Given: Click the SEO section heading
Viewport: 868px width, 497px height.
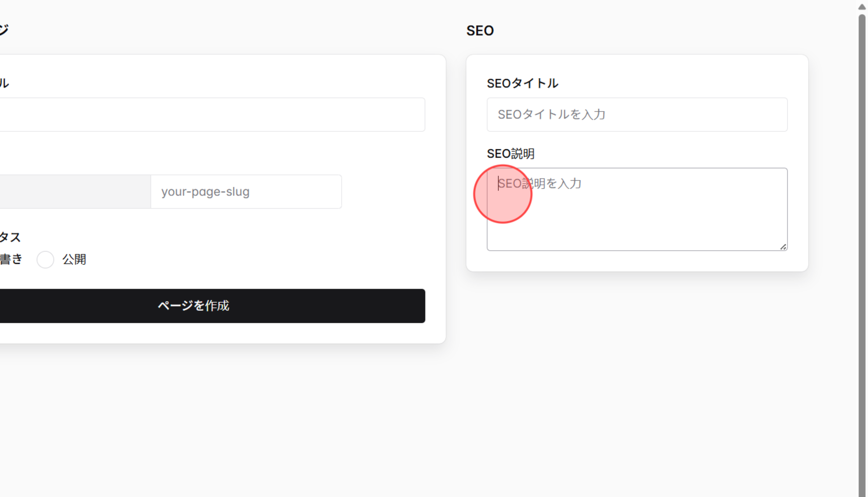Looking at the screenshot, I should 480,30.
